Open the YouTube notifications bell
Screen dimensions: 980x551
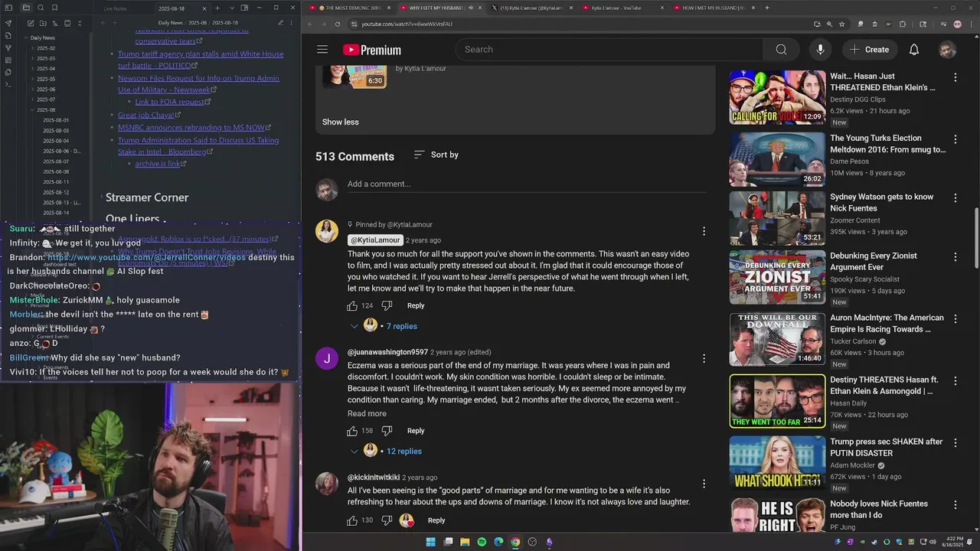tap(914, 50)
